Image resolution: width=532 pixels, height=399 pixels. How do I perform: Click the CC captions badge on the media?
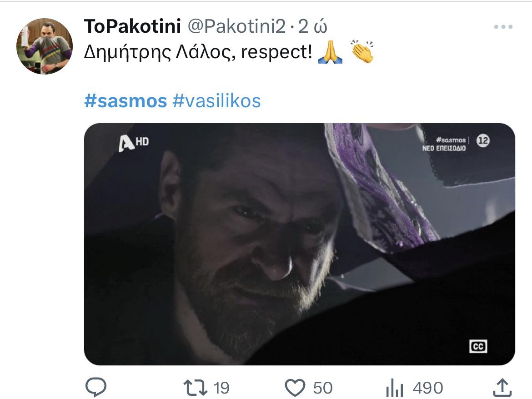click(478, 347)
